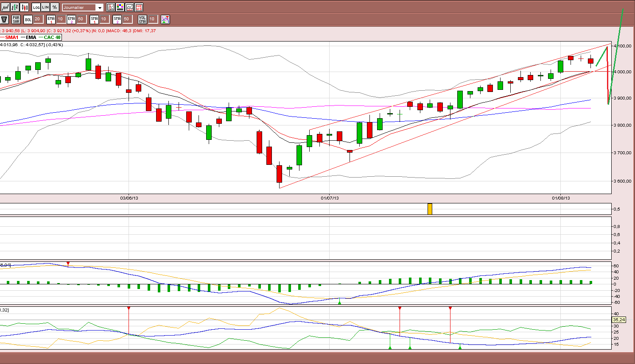Click the (-0,43%) change value

pos(54,44)
